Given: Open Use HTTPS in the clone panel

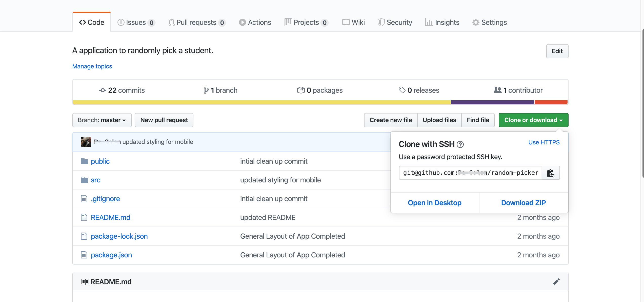Looking at the screenshot, I should coord(544,142).
